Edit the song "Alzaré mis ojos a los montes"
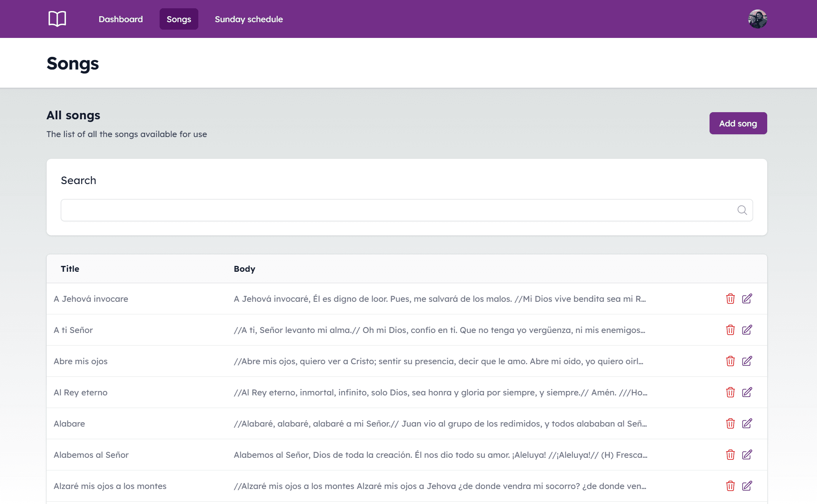This screenshot has height=504, width=817. (x=747, y=486)
